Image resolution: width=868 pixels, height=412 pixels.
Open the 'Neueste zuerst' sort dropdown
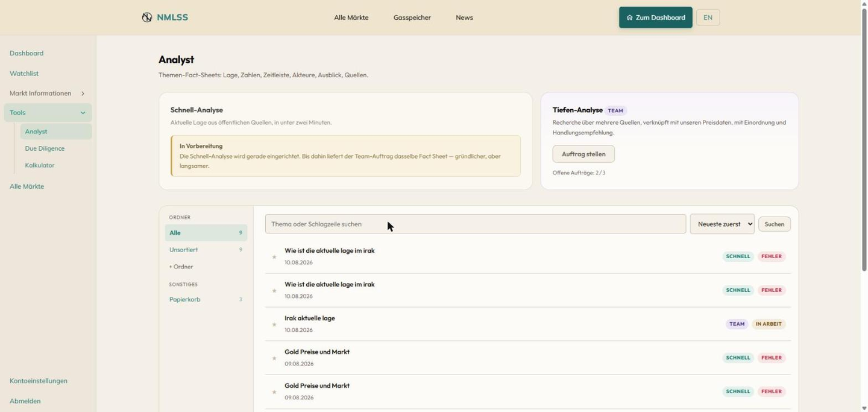[x=722, y=224]
